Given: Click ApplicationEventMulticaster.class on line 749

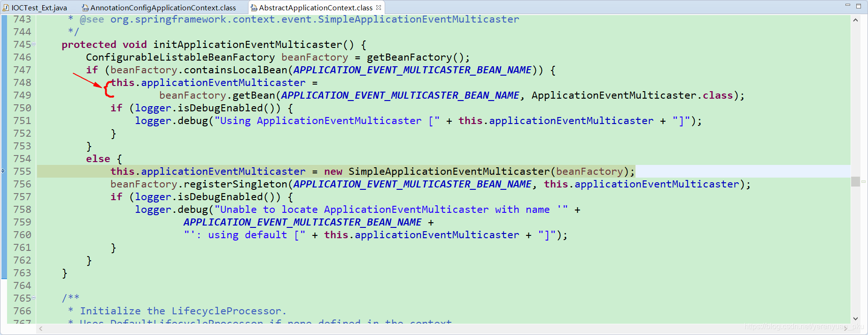Looking at the screenshot, I should pyautogui.click(x=632, y=95).
